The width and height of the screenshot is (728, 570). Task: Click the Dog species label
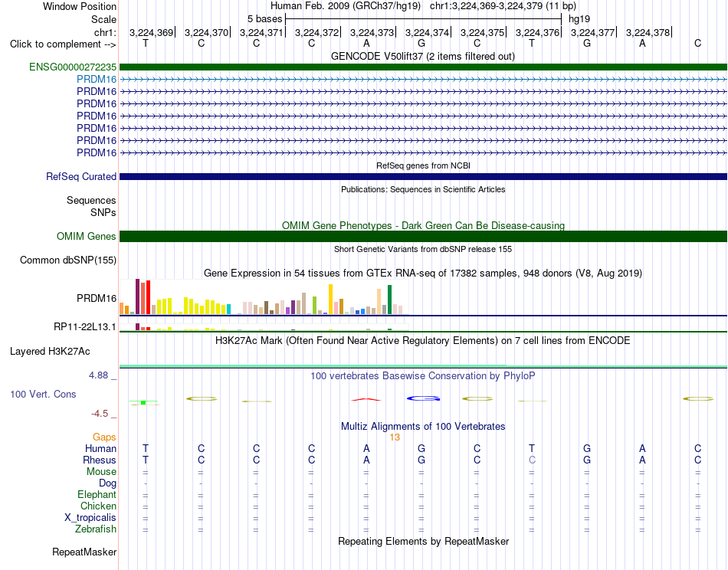(x=108, y=483)
